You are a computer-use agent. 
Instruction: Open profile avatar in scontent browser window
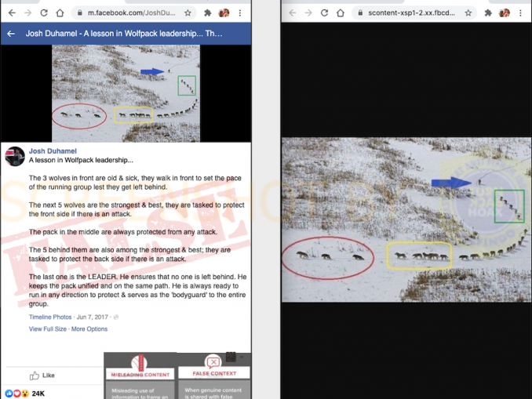(x=505, y=13)
